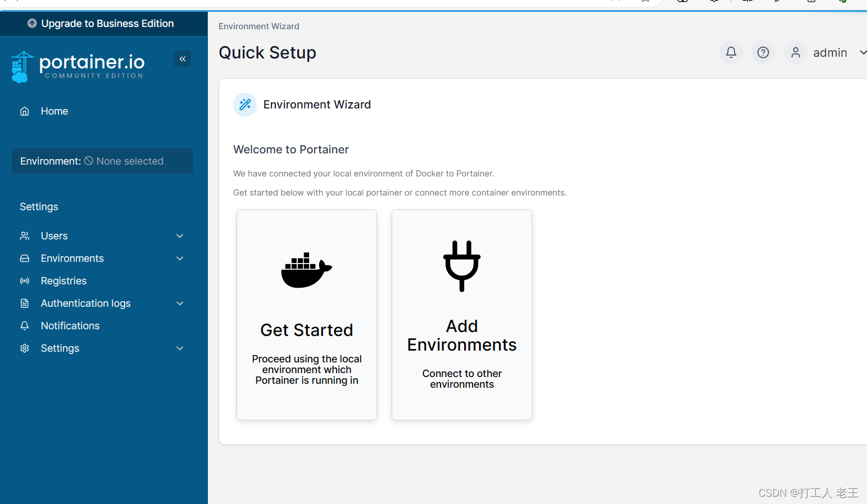
Task: Click the Registries broadcast icon
Action: [25, 281]
